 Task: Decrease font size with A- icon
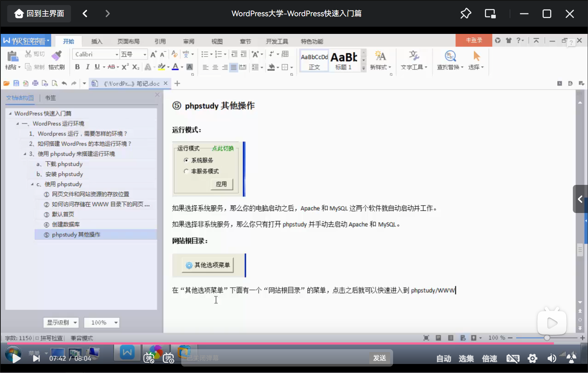pos(163,54)
